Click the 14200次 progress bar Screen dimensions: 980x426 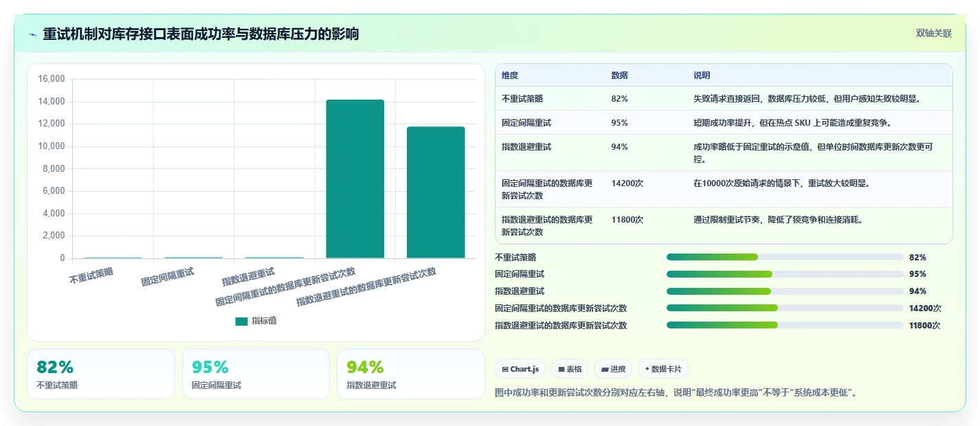tap(785, 308)
